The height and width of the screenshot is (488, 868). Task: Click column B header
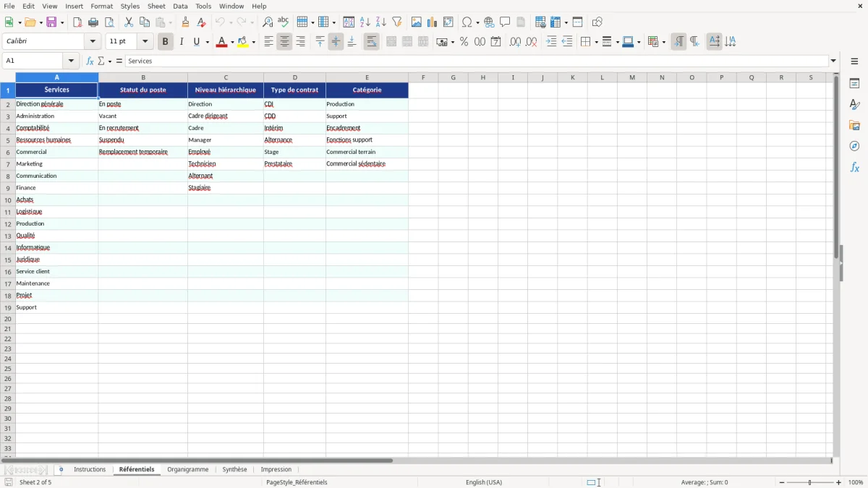(x=143, y=77)
